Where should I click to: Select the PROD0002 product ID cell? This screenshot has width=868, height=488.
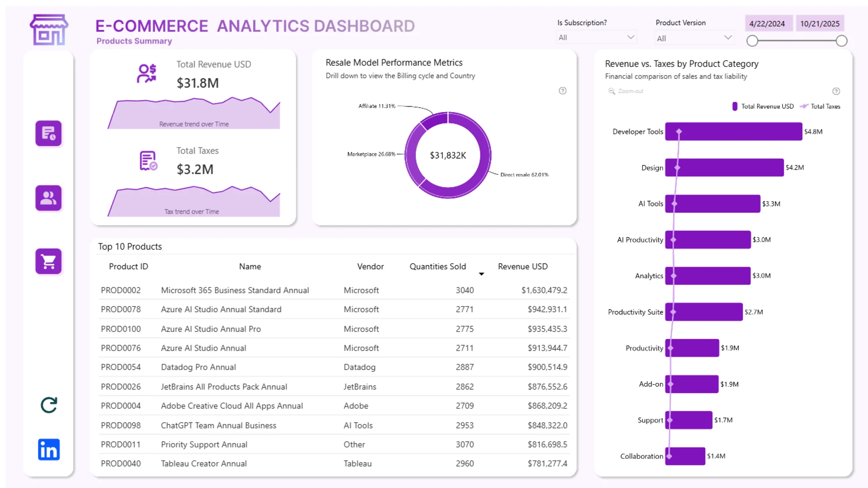(x=121, y=291)
